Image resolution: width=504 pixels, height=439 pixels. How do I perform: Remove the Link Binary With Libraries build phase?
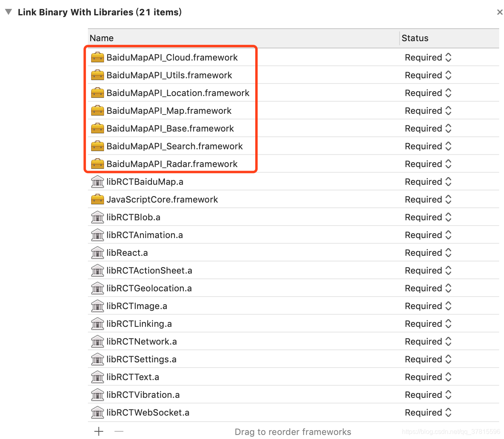(x=500, y=12)
